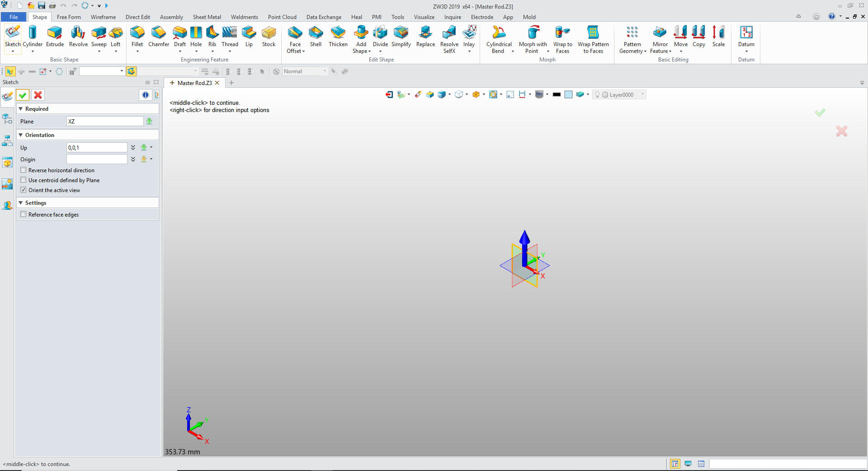Select the Rib tool
Viewport: 868px width, 471px height.
coord(212,37)
